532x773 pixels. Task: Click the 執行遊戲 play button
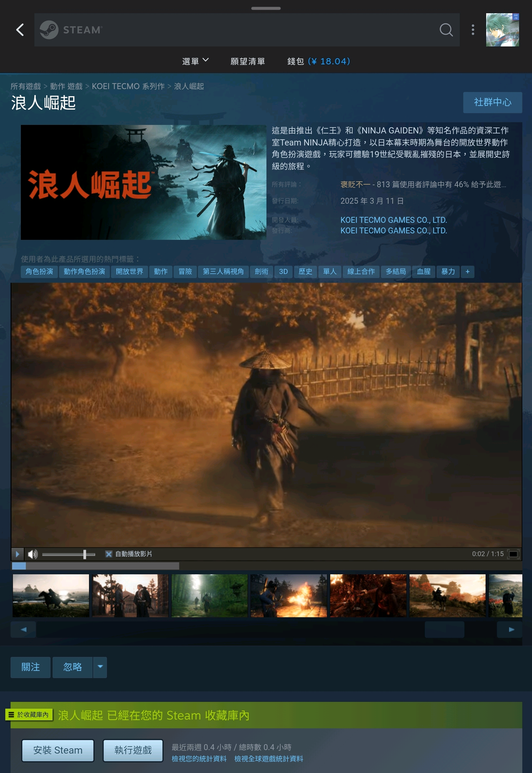coord(133,750)
